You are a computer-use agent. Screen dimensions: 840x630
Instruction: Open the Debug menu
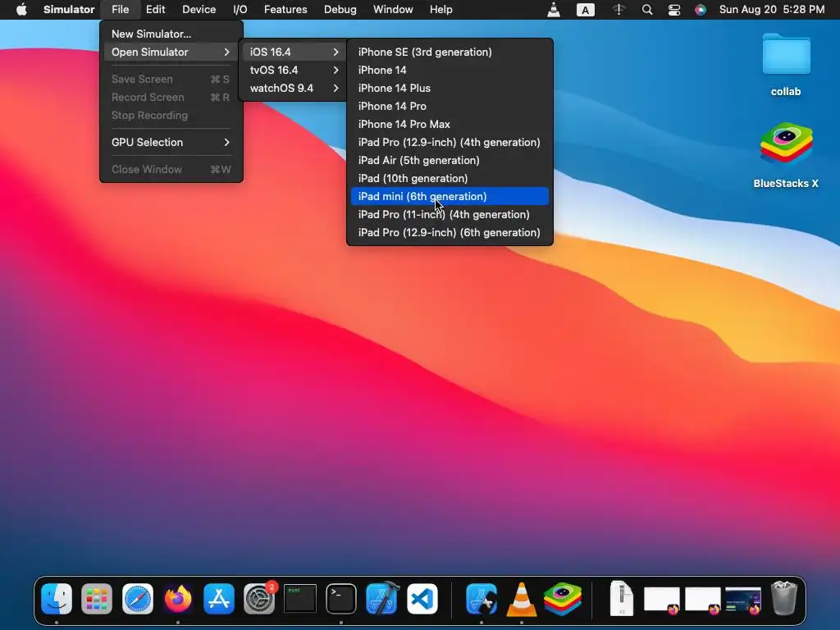[x=340, y=10]
